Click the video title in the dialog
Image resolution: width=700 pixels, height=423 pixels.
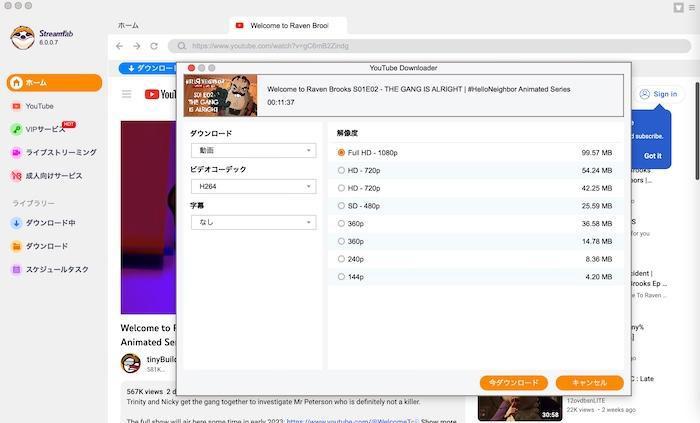pyautogui.click(x=419, y=89)
